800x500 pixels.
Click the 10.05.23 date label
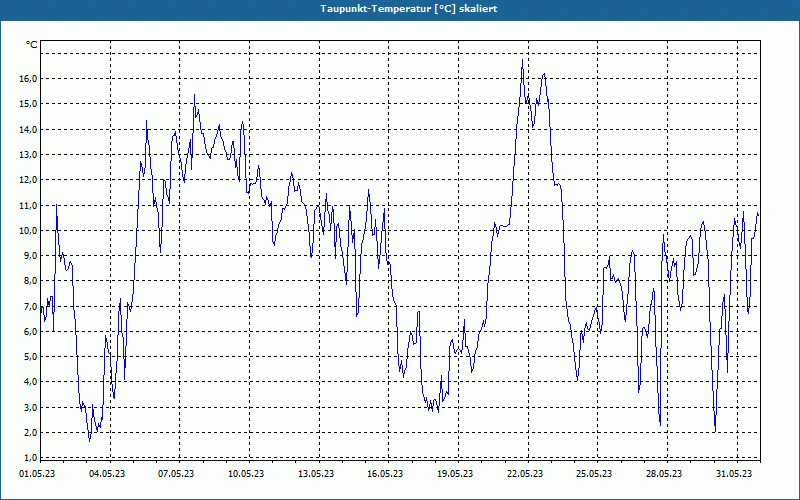pos(246,474)
